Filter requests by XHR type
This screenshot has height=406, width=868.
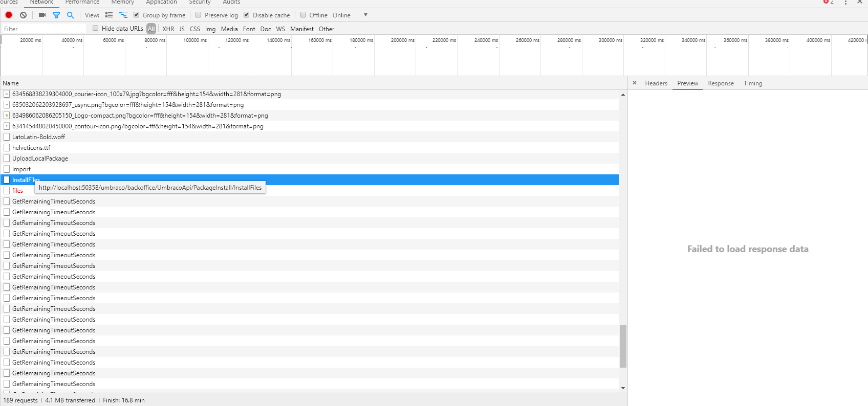[168, 29]
